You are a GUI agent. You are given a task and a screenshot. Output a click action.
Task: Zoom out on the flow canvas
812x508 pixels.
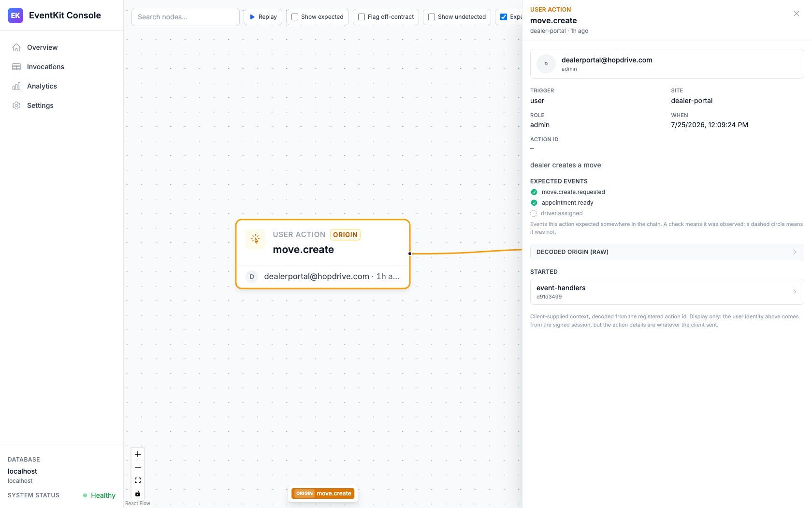pyautogui.click(x=138, y=467)
